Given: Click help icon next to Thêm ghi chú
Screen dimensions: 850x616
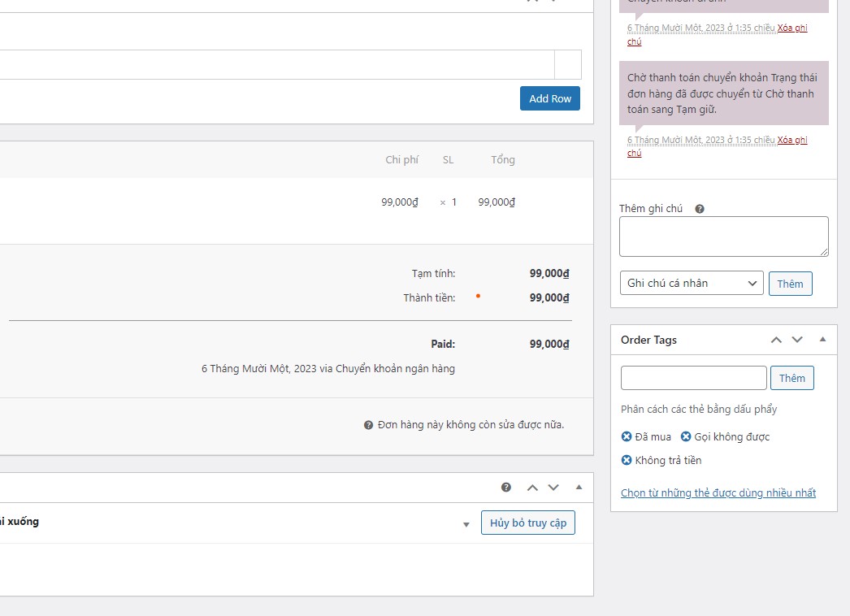Looking at the screenshot, I should point(700,209).
